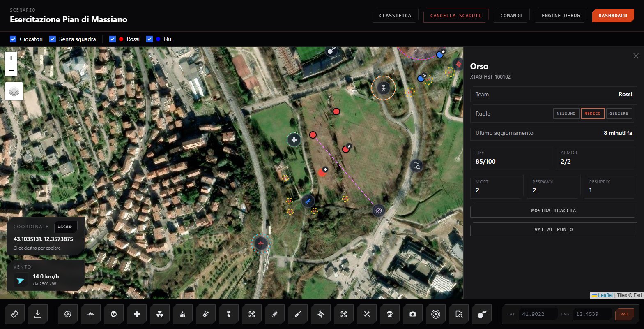Uncheck the Rossi team checkbox
This screenshot has height=329, width=644.
(x=113, y=39)
